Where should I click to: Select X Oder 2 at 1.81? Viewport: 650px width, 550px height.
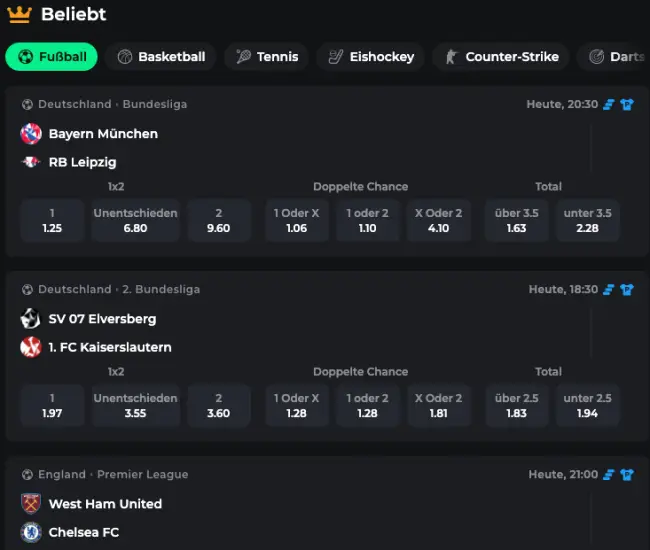click(438, 405)
